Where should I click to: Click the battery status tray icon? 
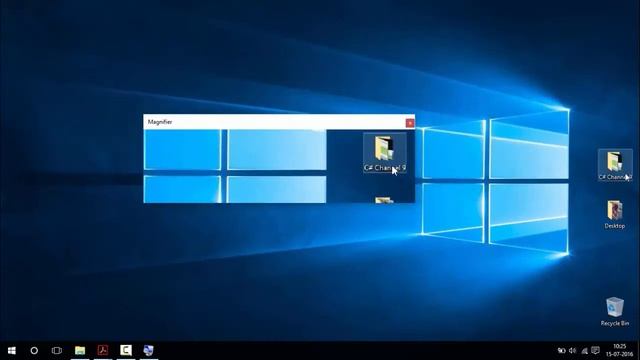(562, 351)
